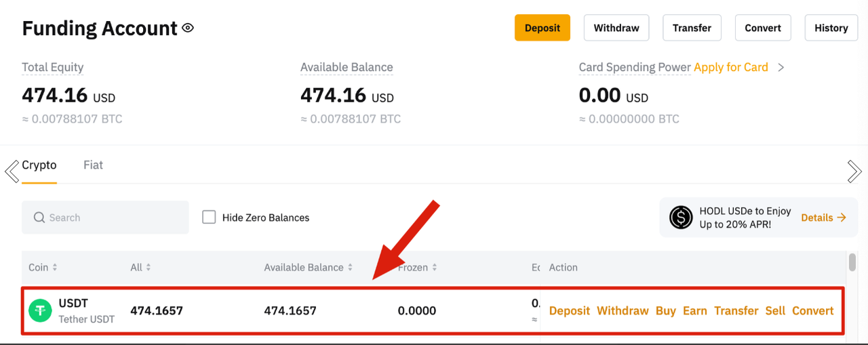Click the Deposit button at top
Image resolution: width=868 pixels, height=345 pixels.
point(542,28)
